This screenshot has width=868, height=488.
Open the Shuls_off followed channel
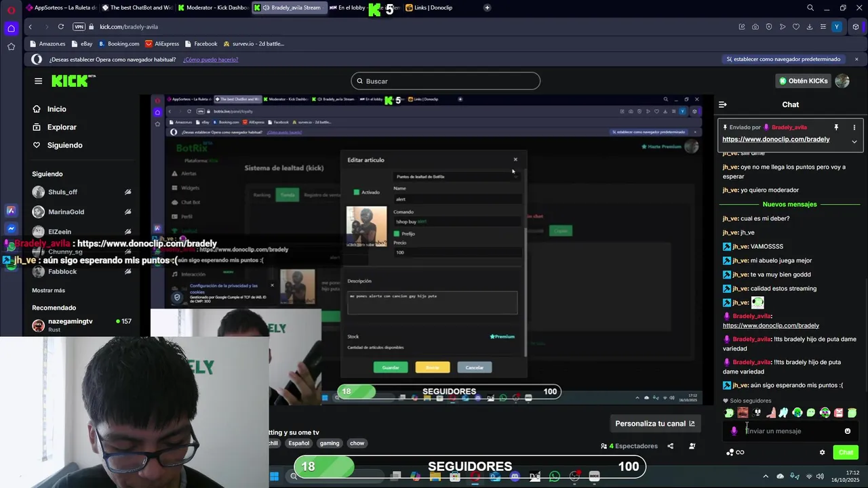pyautogui.click(x=81, y=192)
